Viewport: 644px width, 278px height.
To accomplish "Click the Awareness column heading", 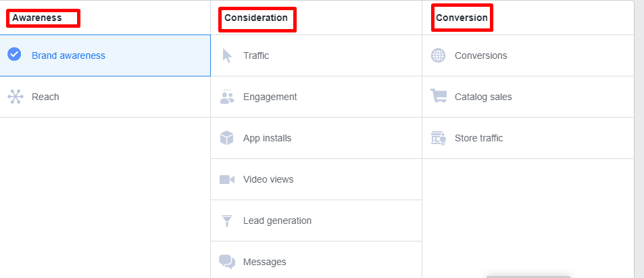I will (x=37, y=18).
